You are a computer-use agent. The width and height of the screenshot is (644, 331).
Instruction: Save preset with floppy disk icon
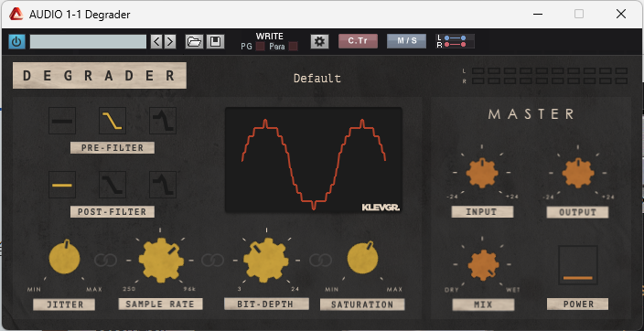[215, 41]
